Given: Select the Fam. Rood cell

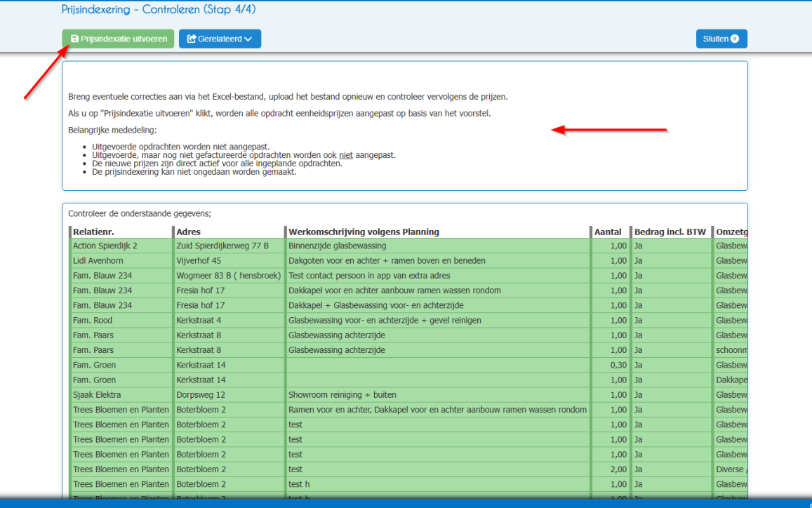Looking at the screenshot, I should 121,321.
